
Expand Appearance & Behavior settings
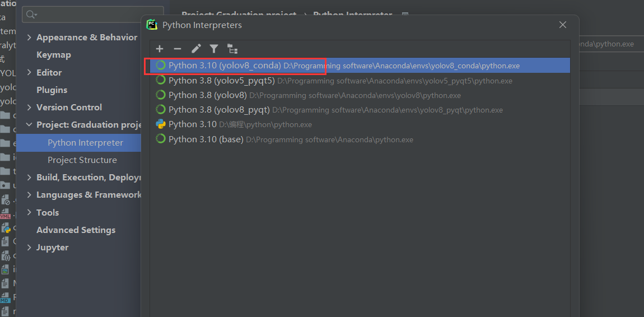(29, 38)
